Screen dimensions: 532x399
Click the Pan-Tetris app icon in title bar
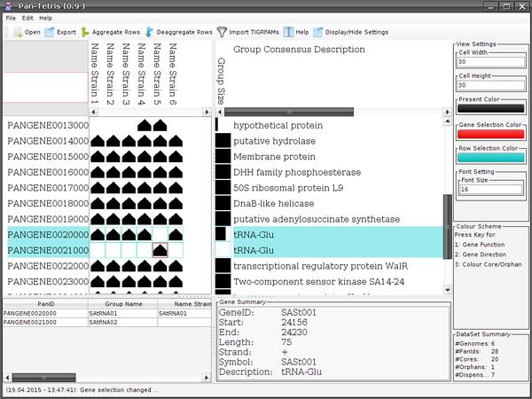click(8, 6)
